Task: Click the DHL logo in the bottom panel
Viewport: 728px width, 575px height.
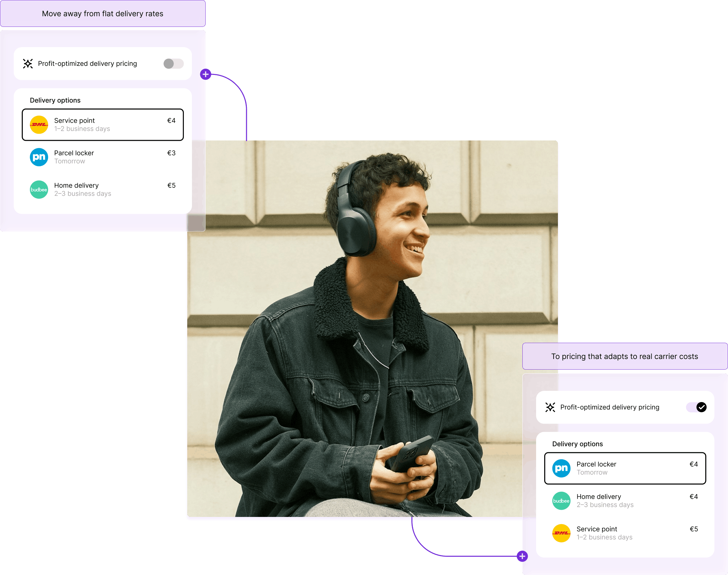Action: pos(561,533)
